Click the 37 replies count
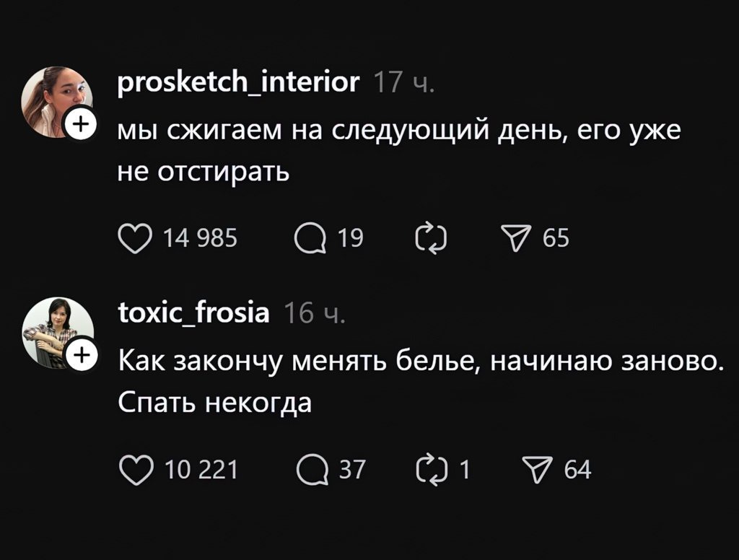This screenshot has height=560, width=739. 353,469
